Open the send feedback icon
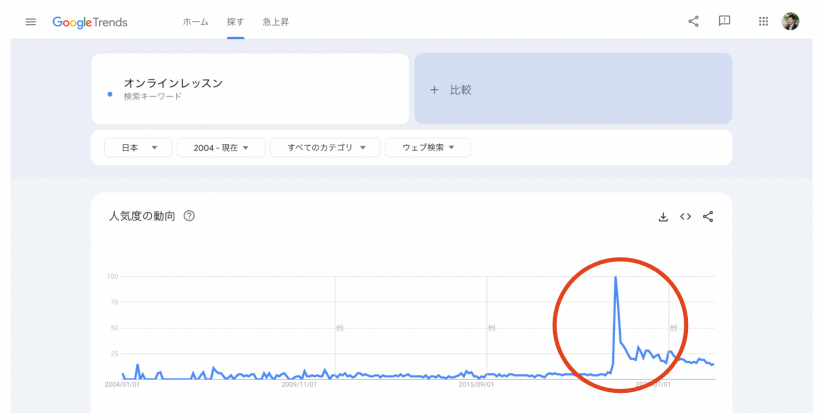This screenshot has width=822, height=420. click(x=724, y=21)
